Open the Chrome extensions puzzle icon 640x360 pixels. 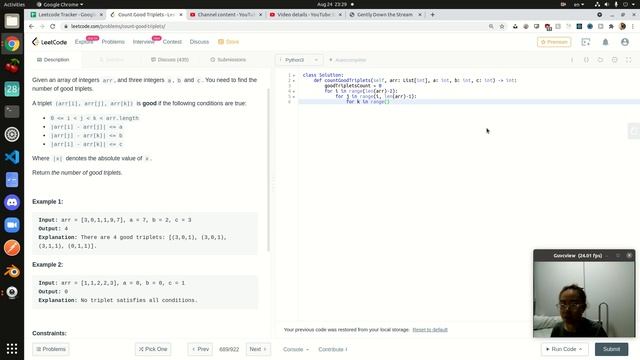click(611, 26)
